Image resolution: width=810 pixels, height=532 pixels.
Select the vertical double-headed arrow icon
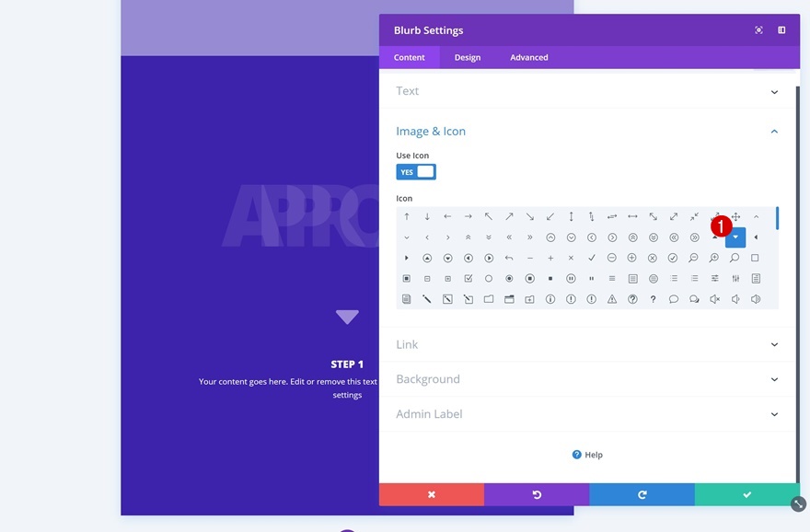point(571,217)
